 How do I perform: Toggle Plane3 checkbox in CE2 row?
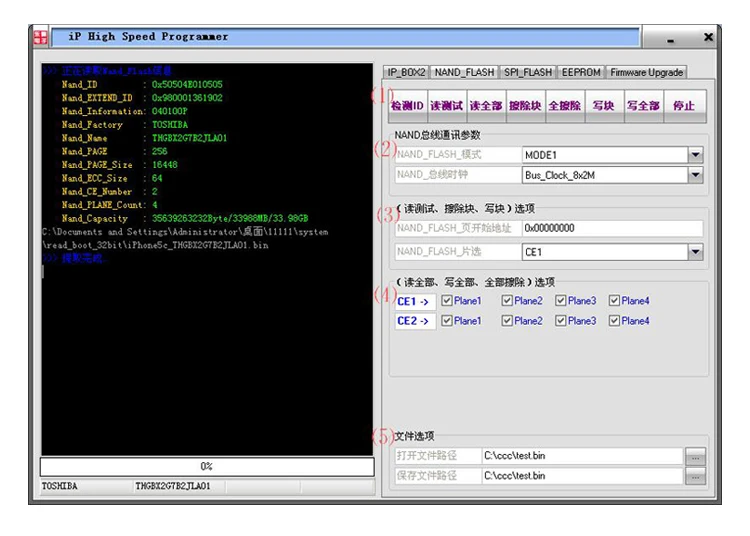pos(561,321)
